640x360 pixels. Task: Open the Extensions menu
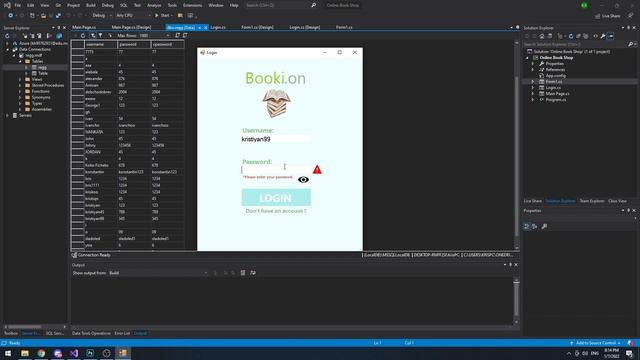192,5
